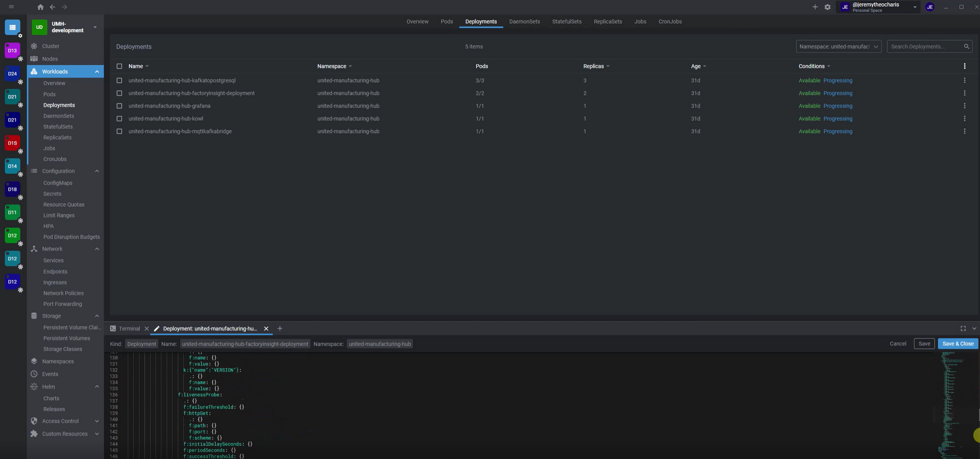Open the catalog icon in the hotbar

coord(12,27)
